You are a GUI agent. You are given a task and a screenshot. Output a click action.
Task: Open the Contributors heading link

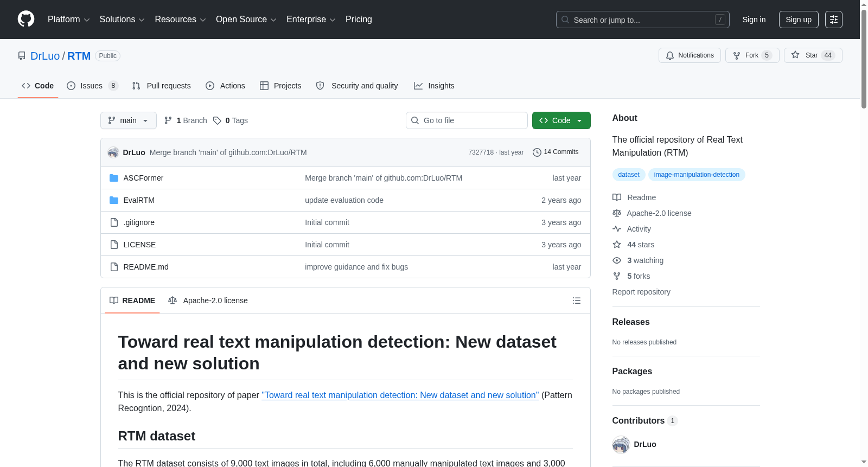pos(644,421)
